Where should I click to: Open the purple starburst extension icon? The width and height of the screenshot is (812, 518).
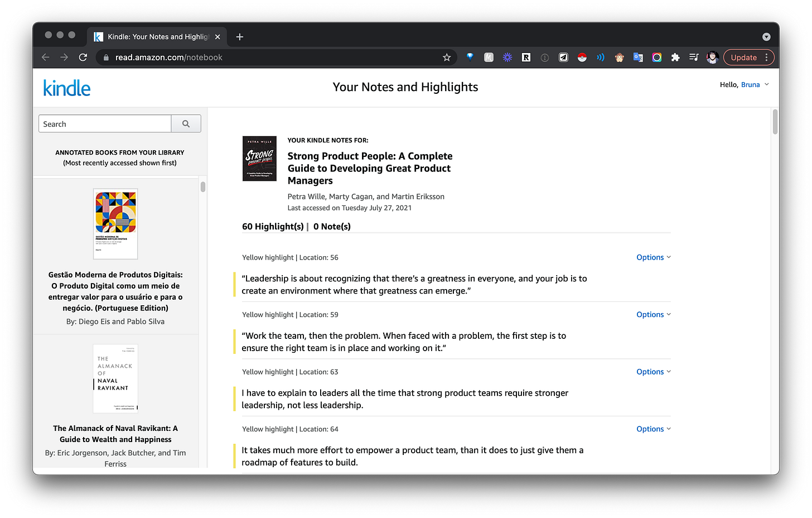point(507,57)
